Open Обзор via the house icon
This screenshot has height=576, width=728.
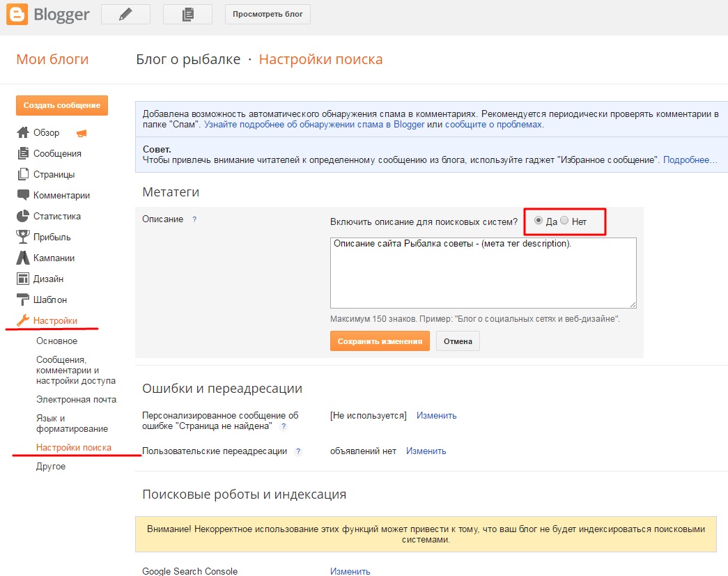click(x=22, y=133)
